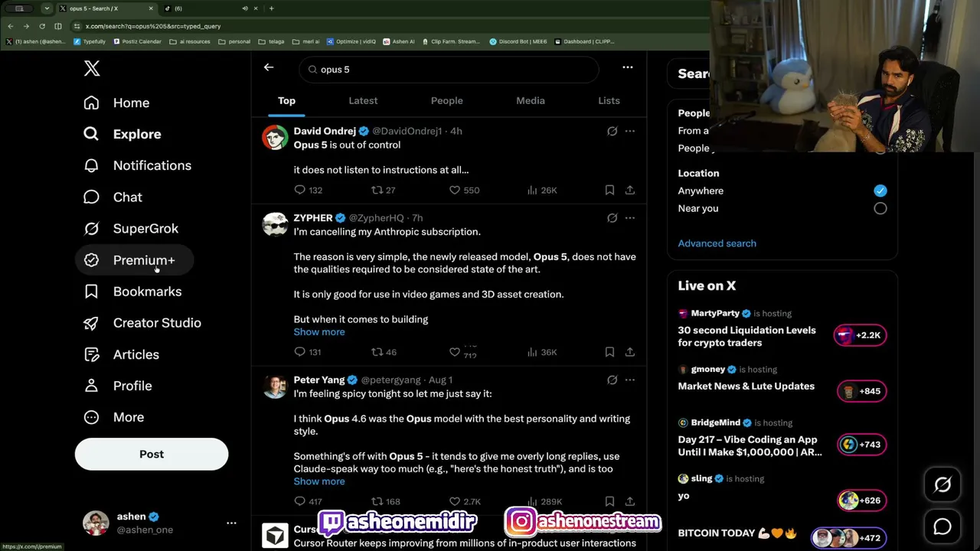Image resolution: width=980 pixels, height=551 pixels.
Task: Open Grok actions on ZYPHER's post
Action: pos(612,218)
